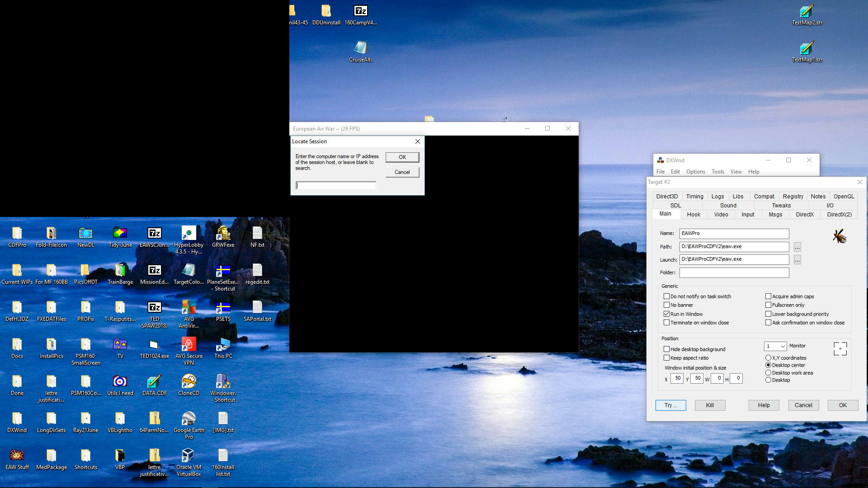Launch the GRWFexe desktop icon

(x=223, y=237)
